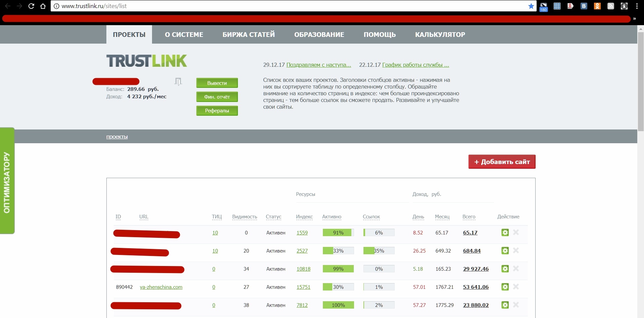Screen dimensions: 644x318
Task: Open the VK extension icon
Action: 584,6
